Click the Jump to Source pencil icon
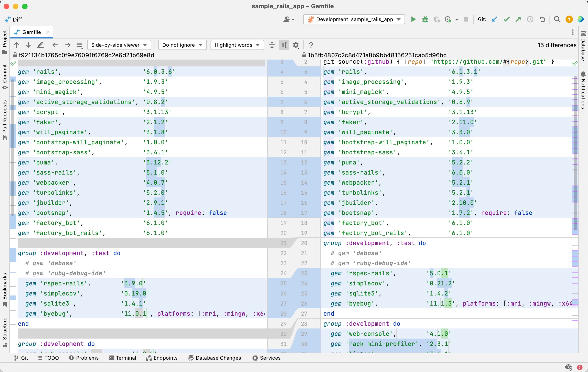Image resolution: width=588 pixels, height=372 pixels. click(x=40, y=45)
